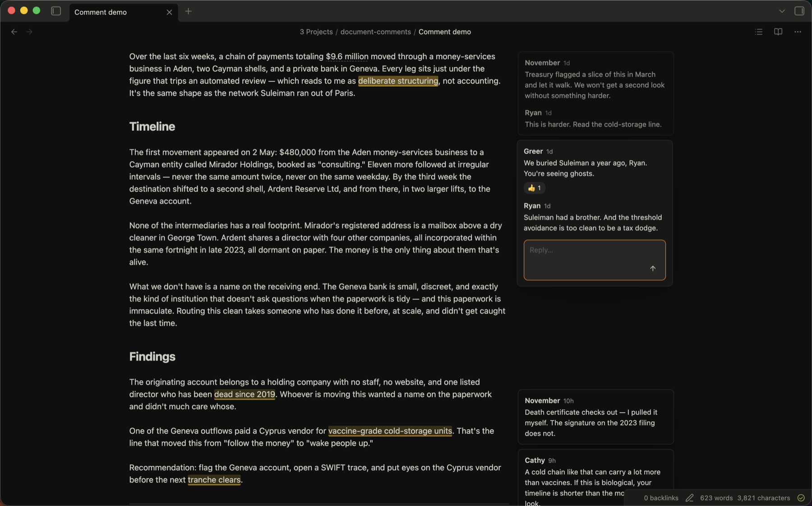Screen dimensions: 812x506
Task: Click the highlighted 'tranche clears' text
Action: pyautogui.click(x=214, y=479)
